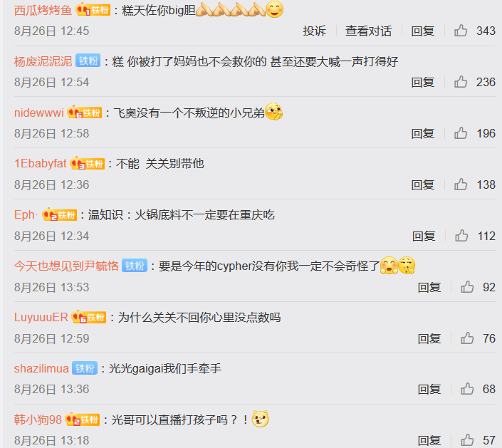Viewport: 502px width, 448px height.
Task: Click the 铁粉 badge next to shazilimua
Action: 85,368
